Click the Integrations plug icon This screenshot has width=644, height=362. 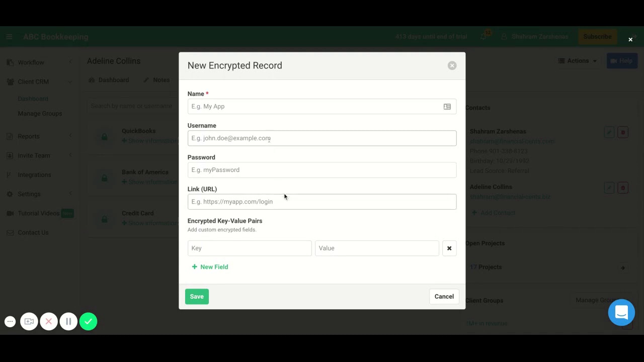click(9, 175)
